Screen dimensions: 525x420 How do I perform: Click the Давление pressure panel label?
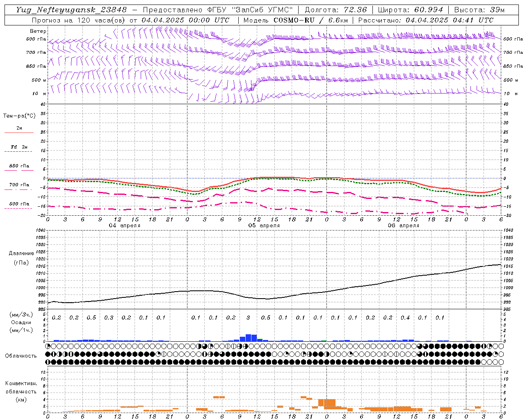tap(21, 253)
